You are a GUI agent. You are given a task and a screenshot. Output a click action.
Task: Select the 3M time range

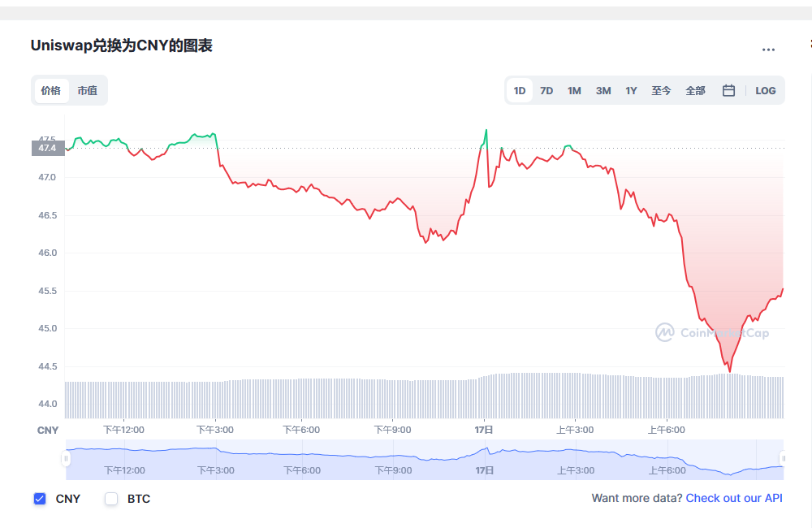(x=603, y=91)
